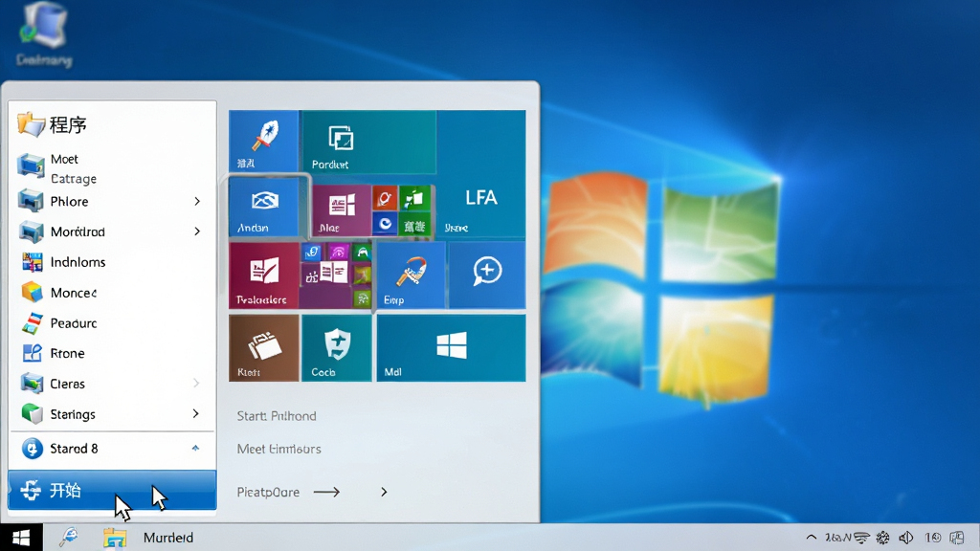
Task: Expand the Phlore submenu arrow
Action: [197, 201]
